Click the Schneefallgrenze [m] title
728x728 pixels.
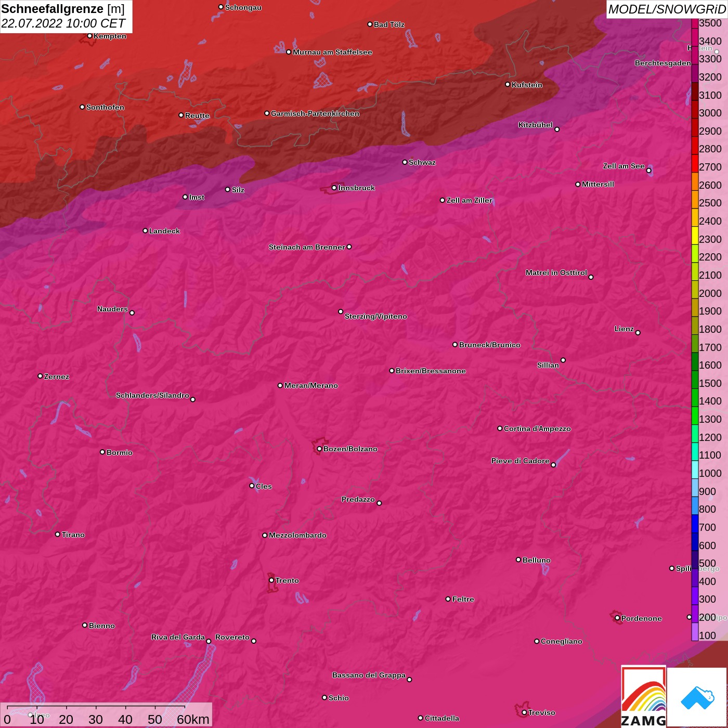pyautogui.click(x=63, y=9)
